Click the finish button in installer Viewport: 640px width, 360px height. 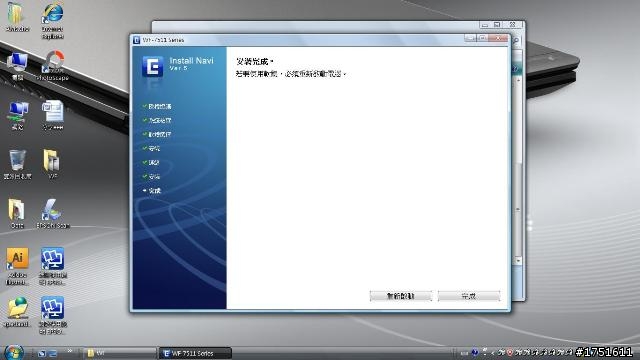[x=469, y=296]
